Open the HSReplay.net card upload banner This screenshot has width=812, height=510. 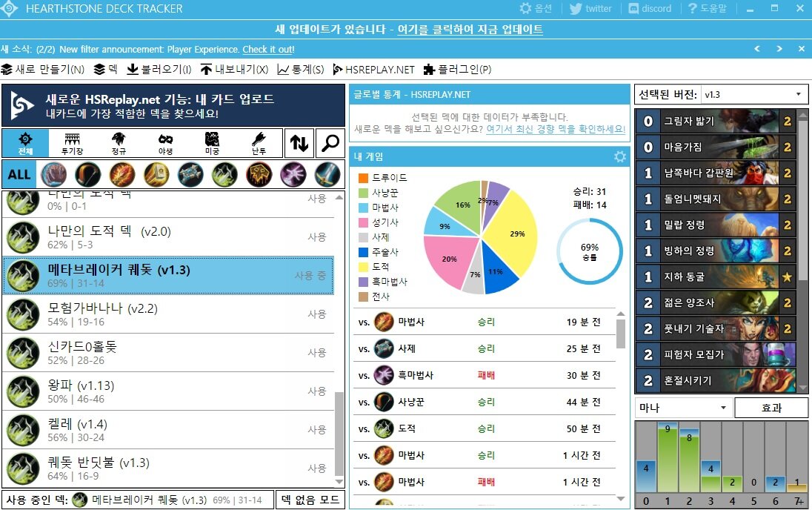173,106
